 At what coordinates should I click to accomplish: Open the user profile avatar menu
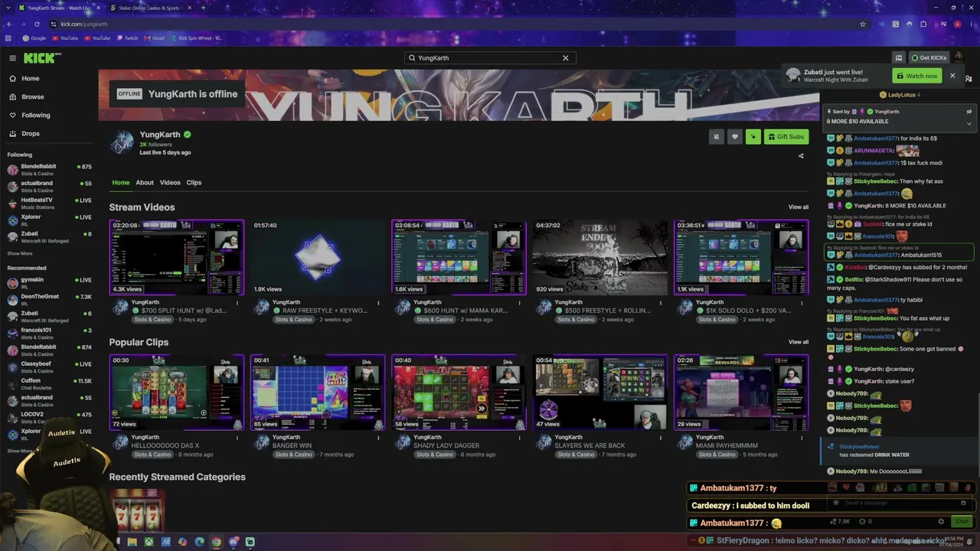point(959,58)
